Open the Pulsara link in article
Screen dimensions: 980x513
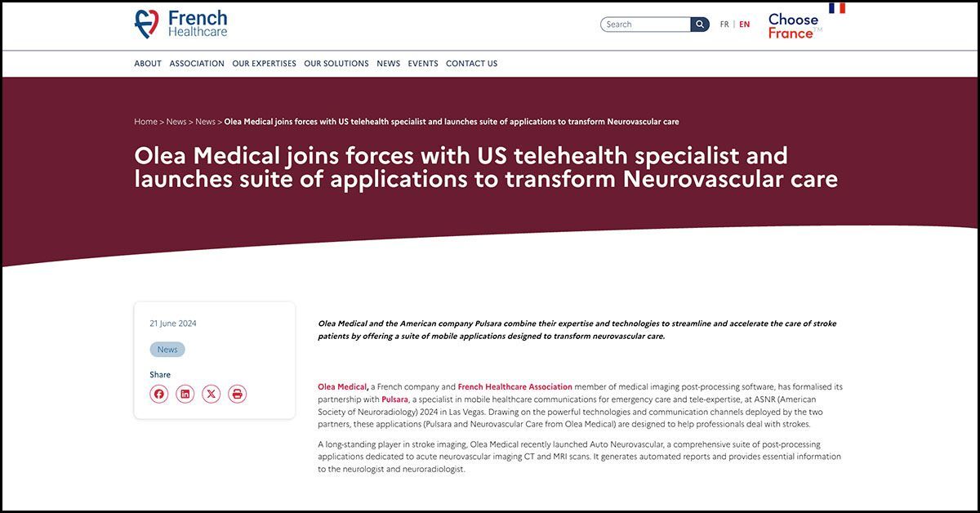[394, 399]
